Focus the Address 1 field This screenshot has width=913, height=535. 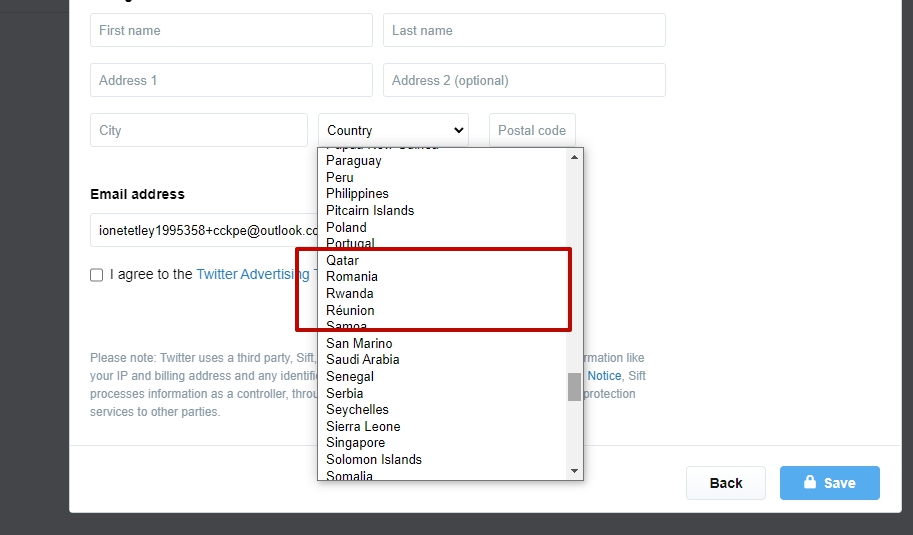coord(231,80)
